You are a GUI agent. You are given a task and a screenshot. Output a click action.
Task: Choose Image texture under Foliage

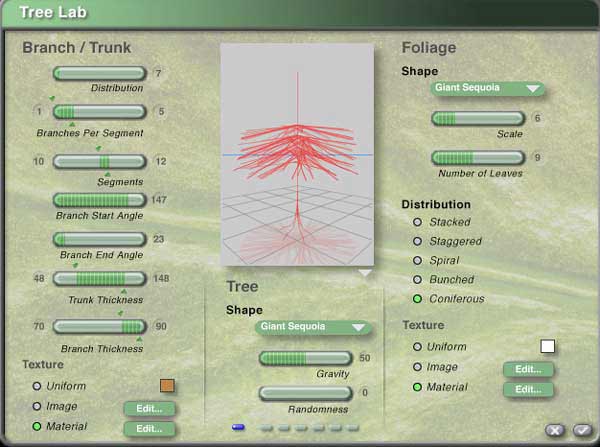(x=417, y=367)
